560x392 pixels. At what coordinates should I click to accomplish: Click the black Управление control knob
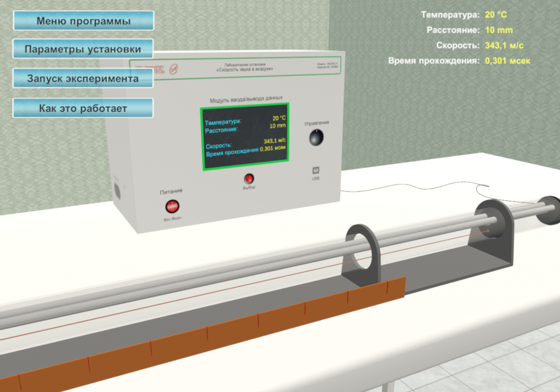click(x=316, y=137)
